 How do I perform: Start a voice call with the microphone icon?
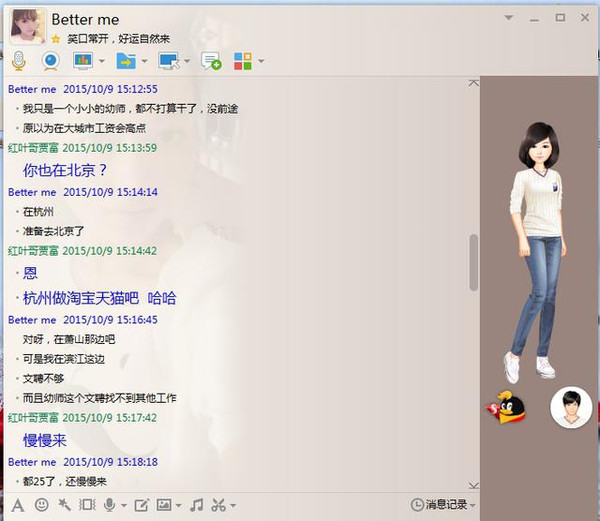click(x=18, y=61)
